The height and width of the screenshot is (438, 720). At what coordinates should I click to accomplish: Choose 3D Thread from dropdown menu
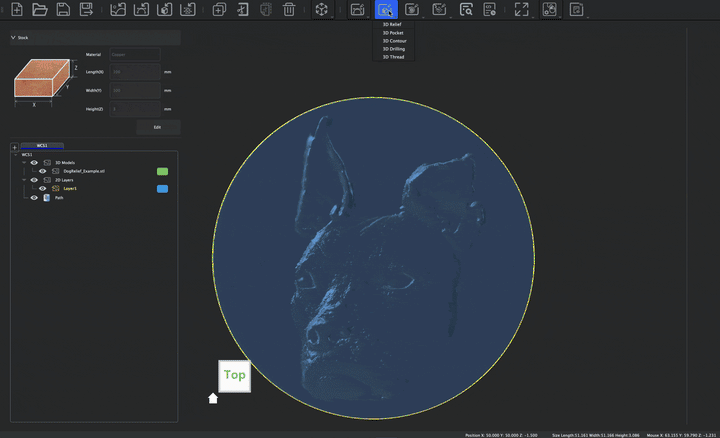[x=394, y=57]
